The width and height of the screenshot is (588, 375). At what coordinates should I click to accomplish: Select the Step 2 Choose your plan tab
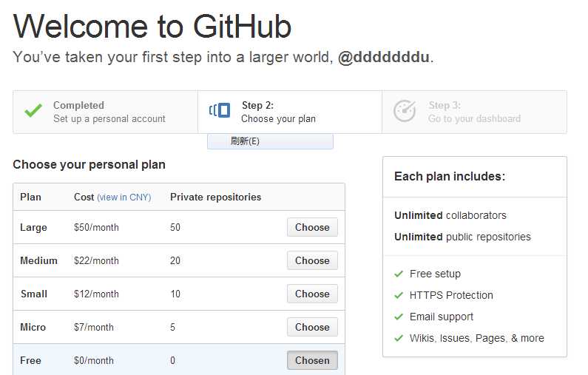[x=278, y=112]
